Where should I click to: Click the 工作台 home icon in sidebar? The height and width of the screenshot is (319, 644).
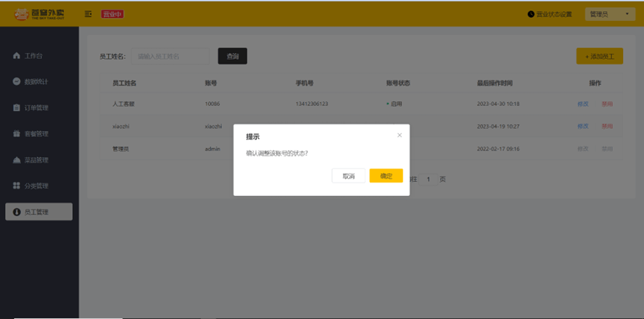[x=16, y=55]
